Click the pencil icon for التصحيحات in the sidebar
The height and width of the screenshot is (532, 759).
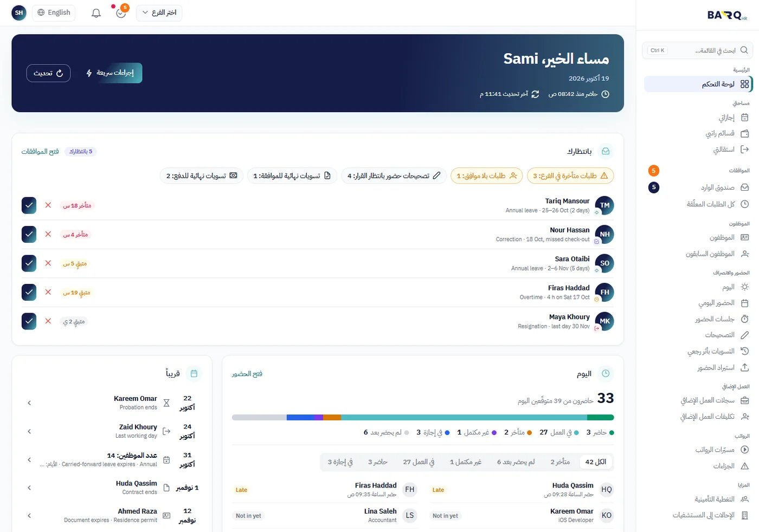pos(745,335)
